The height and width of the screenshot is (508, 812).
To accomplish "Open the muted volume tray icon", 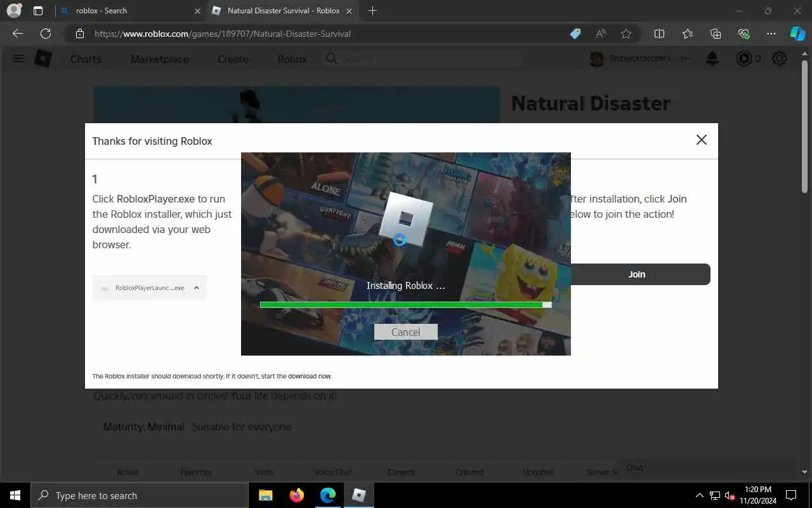I will [730, 495].
